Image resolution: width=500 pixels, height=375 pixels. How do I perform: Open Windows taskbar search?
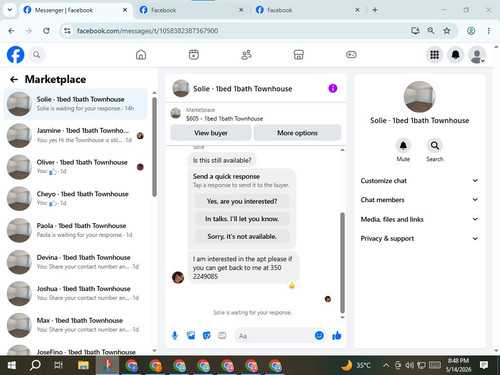(35, 365)
